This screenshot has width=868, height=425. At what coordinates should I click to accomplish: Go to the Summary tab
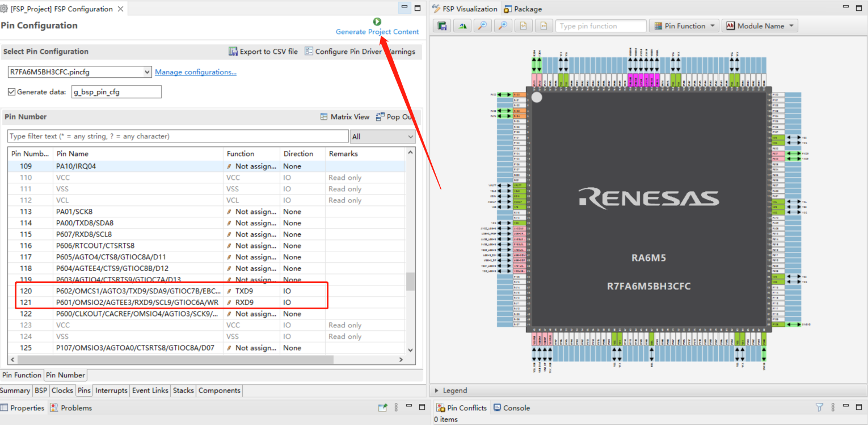(x=15, y=390)
